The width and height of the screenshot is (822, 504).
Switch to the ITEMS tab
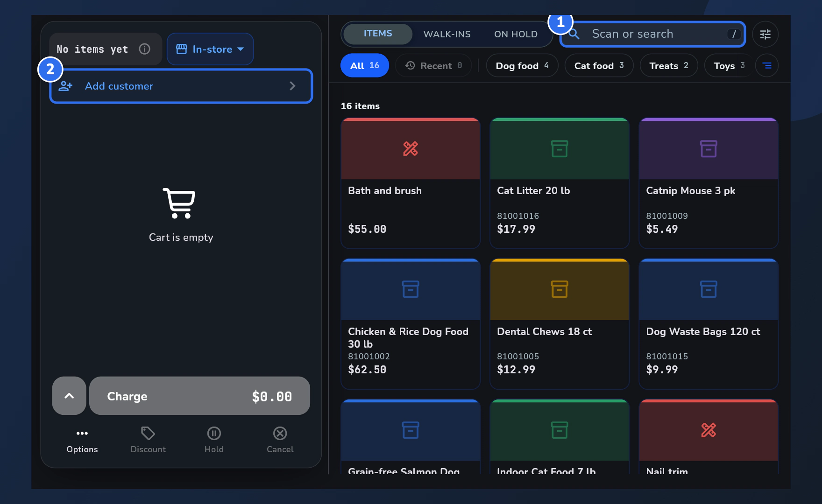tap(378, 34)
